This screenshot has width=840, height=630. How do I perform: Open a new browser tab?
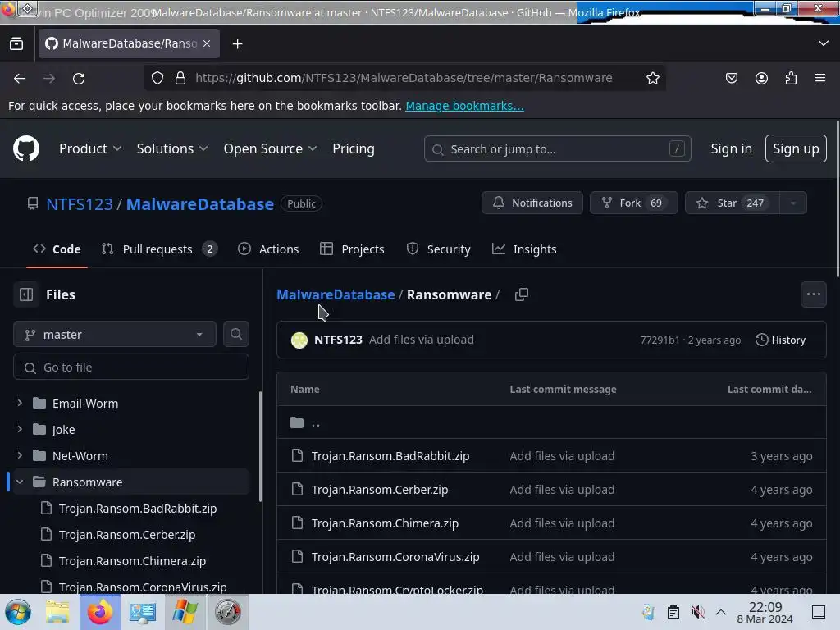click(237, 44)
